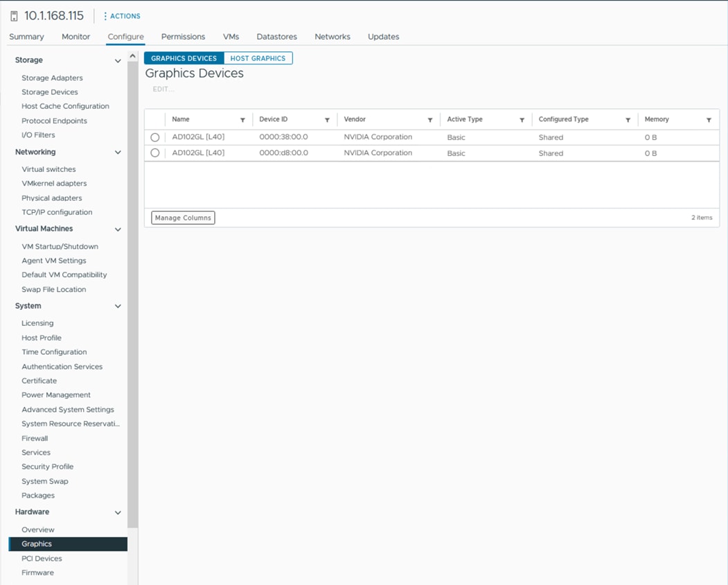This screenshot has width=728, height=585.
Task: Click the host icon beside 10.1.168.115
Action: [x=14, y=16]
